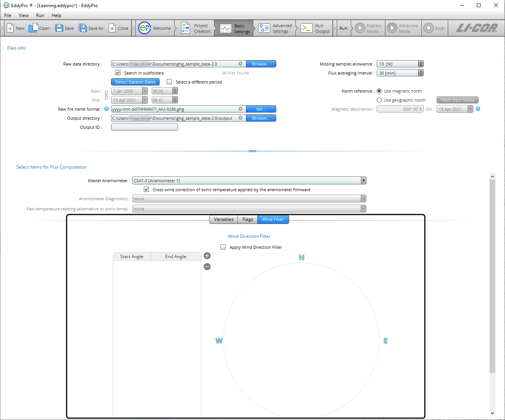Click the LI-COR logo
The width and height of the screenshot is (505, 420).
point(477,28)
